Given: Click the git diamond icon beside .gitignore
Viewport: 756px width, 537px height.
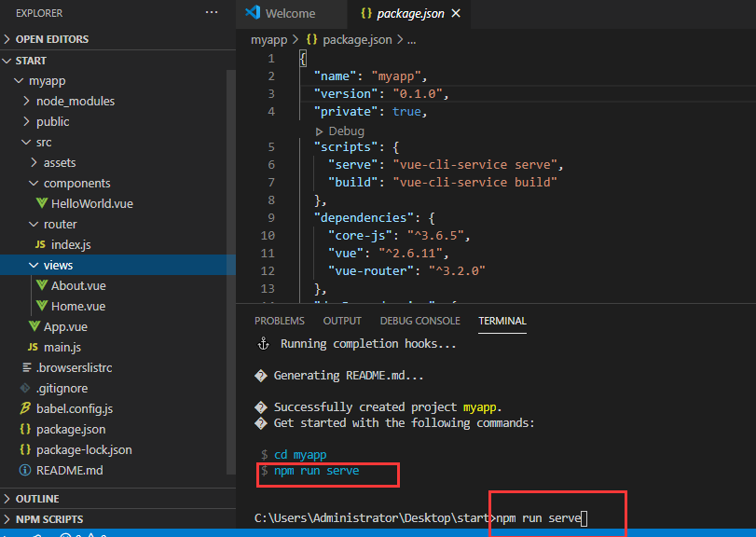Looking at the screenshot, I should pos(25,388).
